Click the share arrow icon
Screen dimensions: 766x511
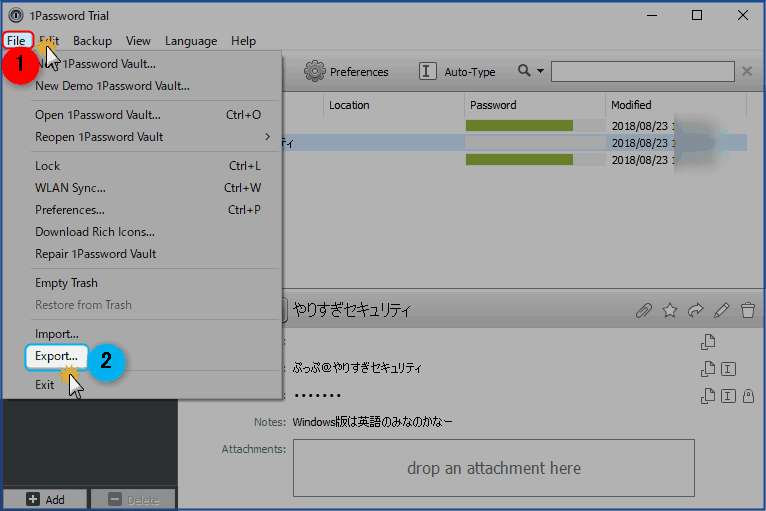click(696, 310)
